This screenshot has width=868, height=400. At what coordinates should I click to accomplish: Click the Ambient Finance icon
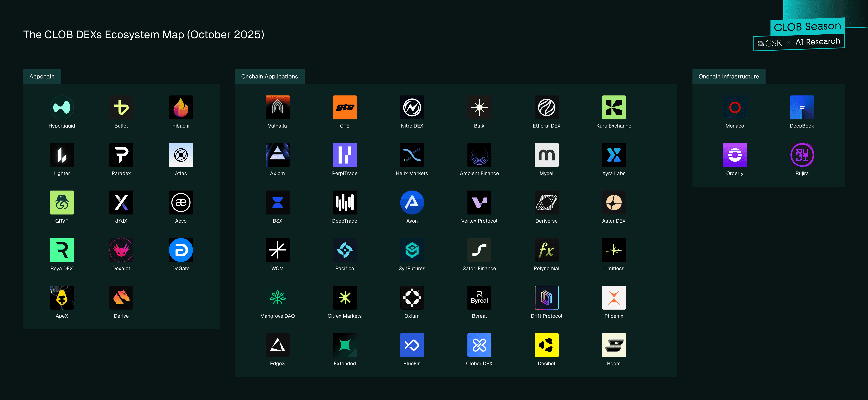coord(479,155)
